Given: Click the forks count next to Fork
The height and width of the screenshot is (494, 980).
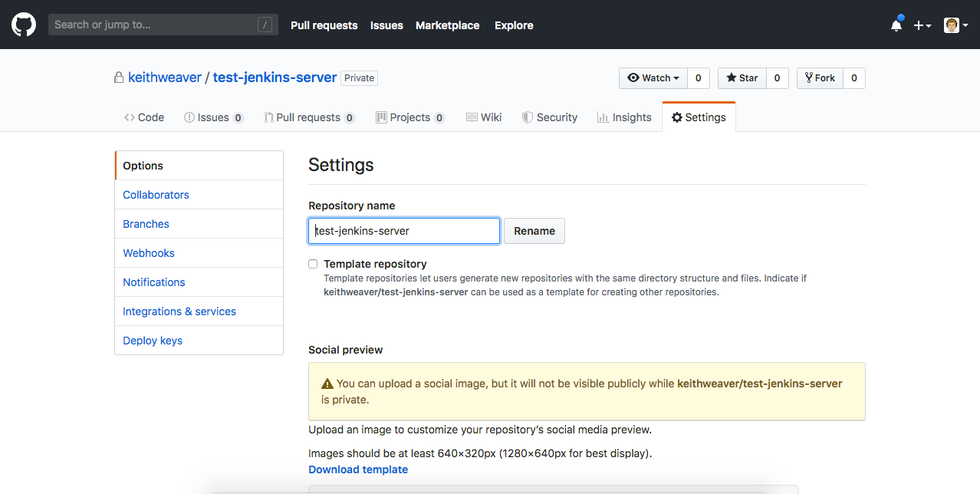Looking at the screenshot, I should 854,78.
